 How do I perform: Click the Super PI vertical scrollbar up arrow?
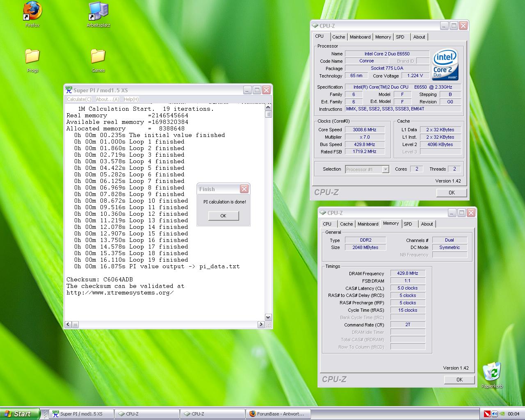pos(268,107)
